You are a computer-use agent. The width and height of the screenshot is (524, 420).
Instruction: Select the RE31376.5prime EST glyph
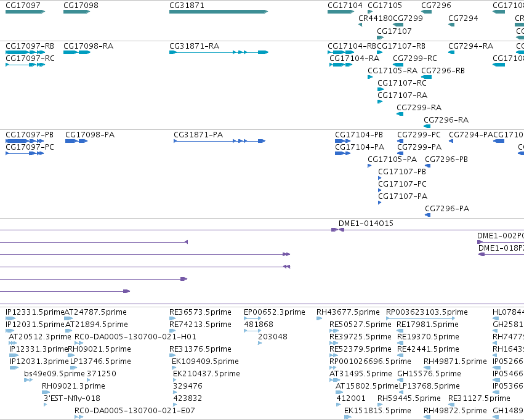172,355
